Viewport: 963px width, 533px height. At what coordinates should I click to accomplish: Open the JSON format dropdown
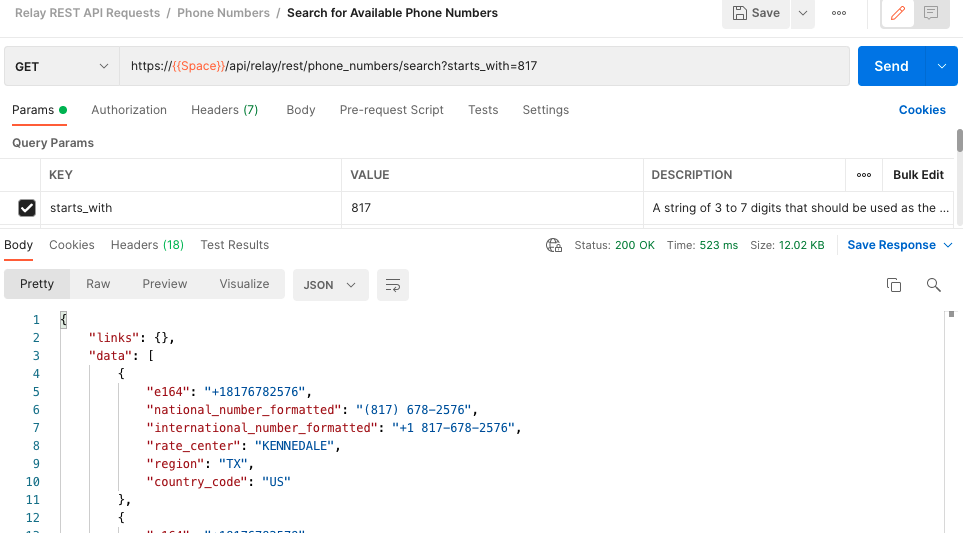[330, 285]
